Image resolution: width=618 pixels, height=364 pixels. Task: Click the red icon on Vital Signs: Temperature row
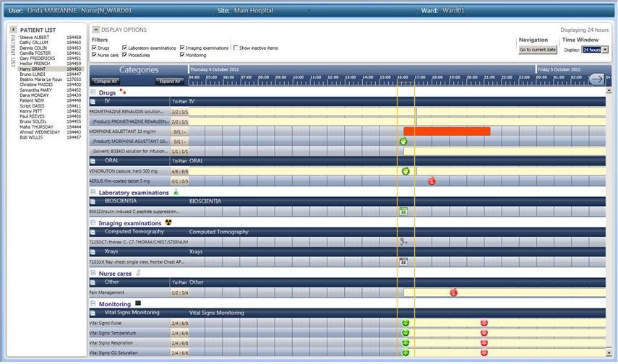coord(484,333)
